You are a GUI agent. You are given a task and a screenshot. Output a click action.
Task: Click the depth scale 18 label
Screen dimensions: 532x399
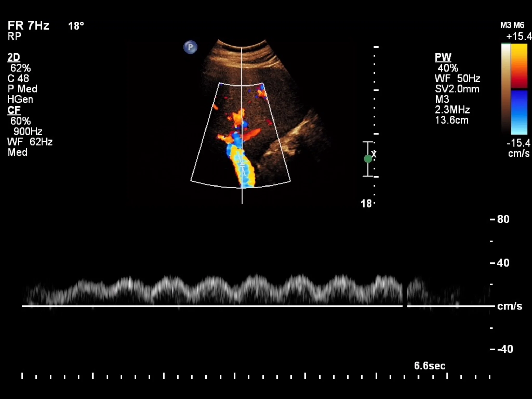click(x=366, y=204)
